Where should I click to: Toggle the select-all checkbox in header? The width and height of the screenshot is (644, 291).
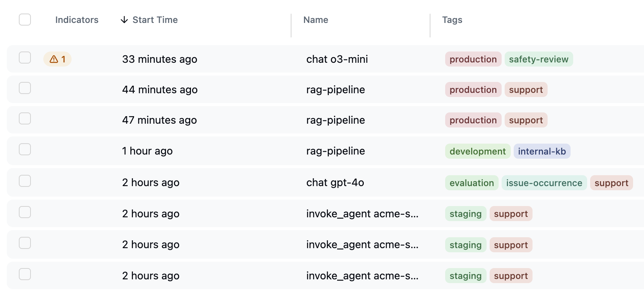click(x=25, y=20)
